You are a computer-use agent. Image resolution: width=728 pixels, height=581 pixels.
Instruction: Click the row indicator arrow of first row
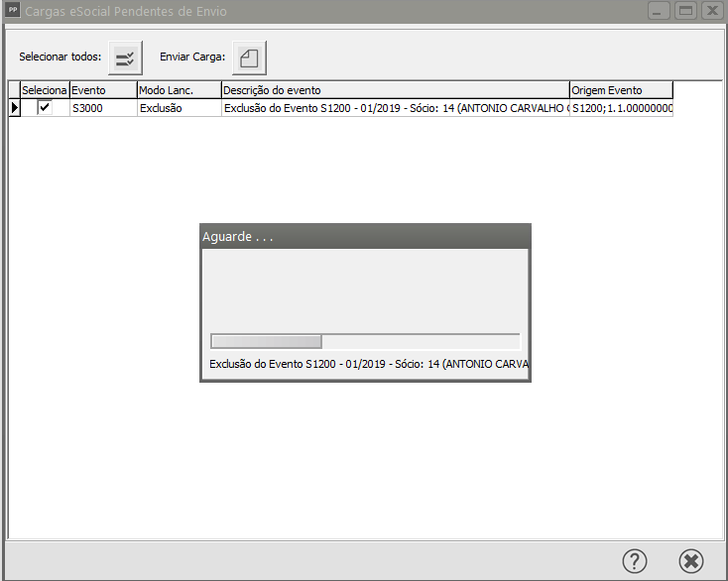pos(14,107)
